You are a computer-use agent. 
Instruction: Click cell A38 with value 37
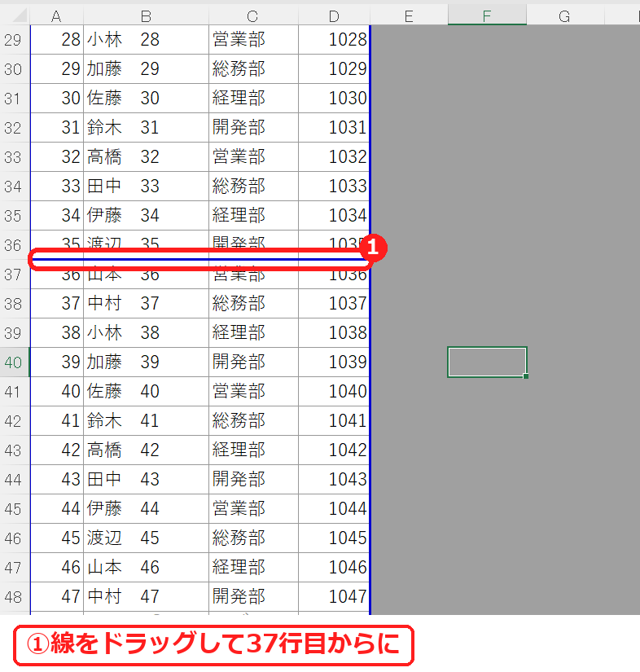point(56,304)
